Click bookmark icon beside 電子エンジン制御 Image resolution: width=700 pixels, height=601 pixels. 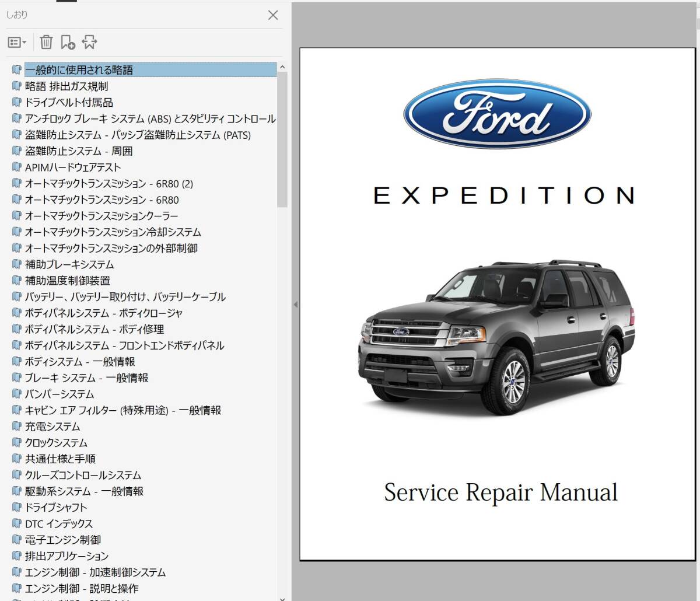pyautogui.click(x=16, y=540)
